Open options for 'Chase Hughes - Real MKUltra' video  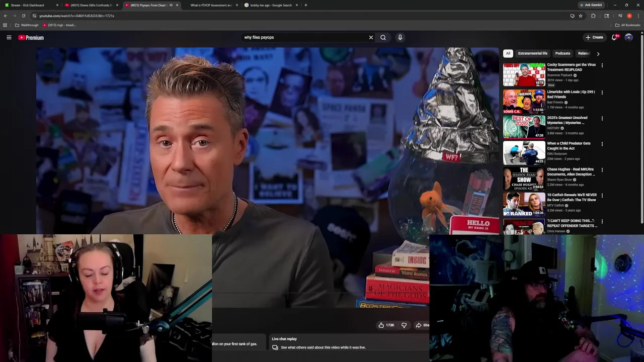point(602,170)
